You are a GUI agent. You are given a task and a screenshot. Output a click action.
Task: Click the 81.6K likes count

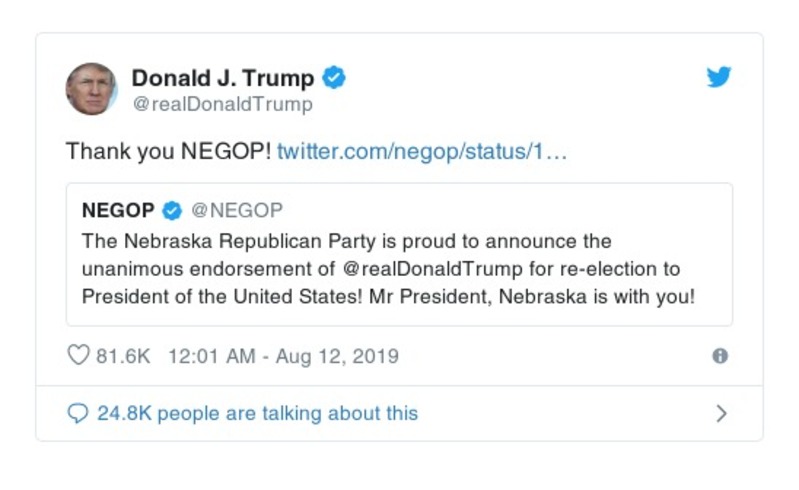point(122,356)
